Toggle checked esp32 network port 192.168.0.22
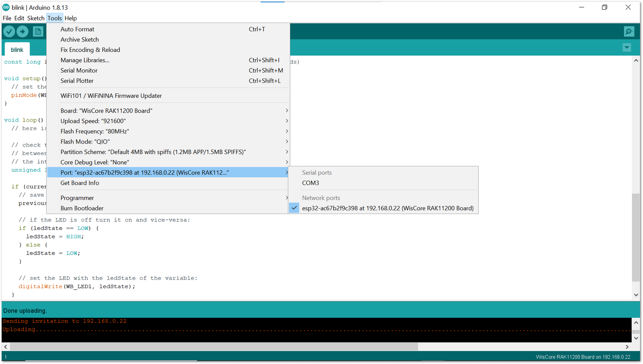This screenshot has width=643, height=364. click(x=383, y=208)
